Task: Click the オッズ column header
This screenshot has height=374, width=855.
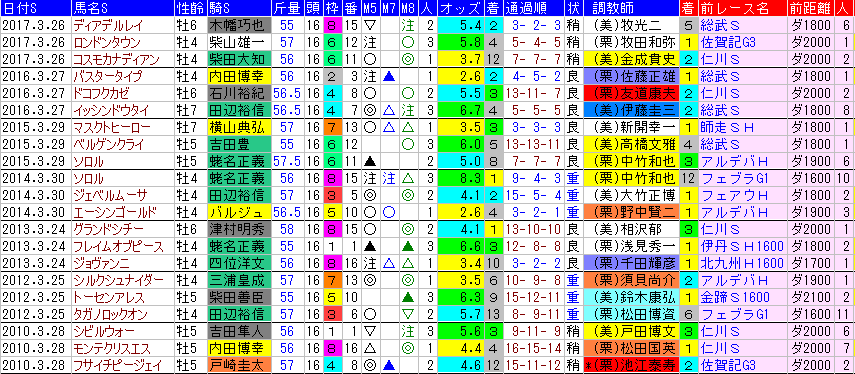Action: tap(461, 9)
